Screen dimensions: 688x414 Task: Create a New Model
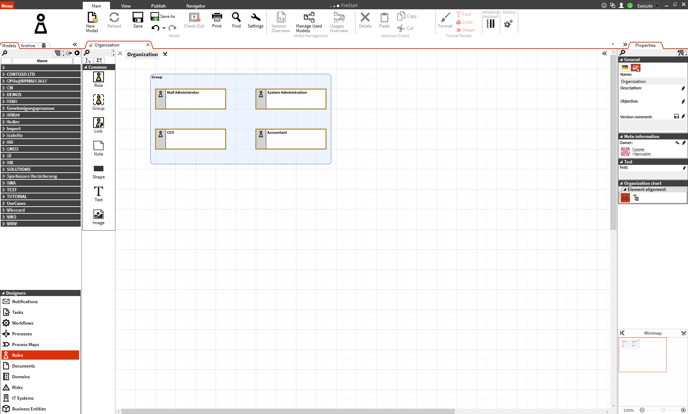point(92,22)
